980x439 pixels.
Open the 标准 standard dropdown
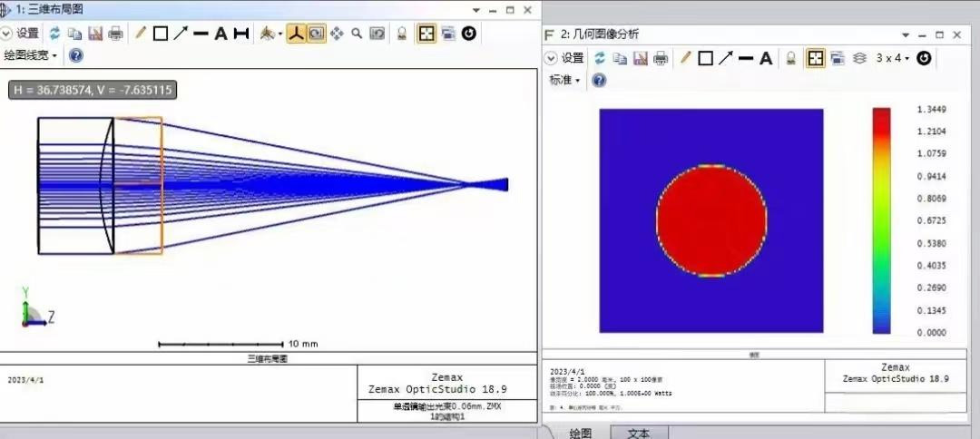coord(564,80)
